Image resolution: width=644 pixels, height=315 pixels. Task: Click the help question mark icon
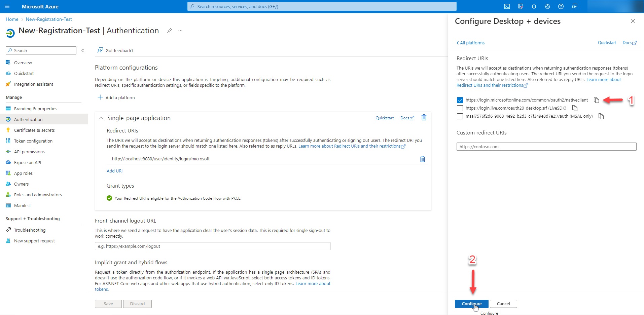tap(561, 6)
